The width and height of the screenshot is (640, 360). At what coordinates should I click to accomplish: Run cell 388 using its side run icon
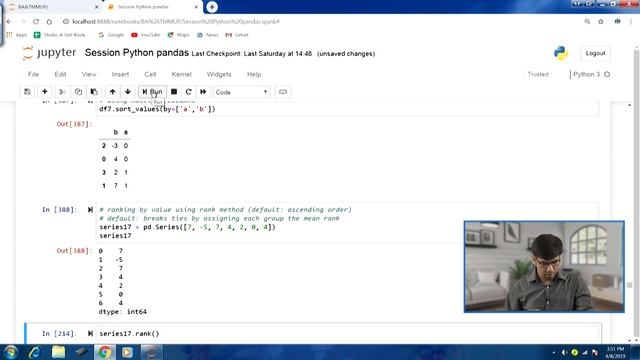click(x=90, y=210)
